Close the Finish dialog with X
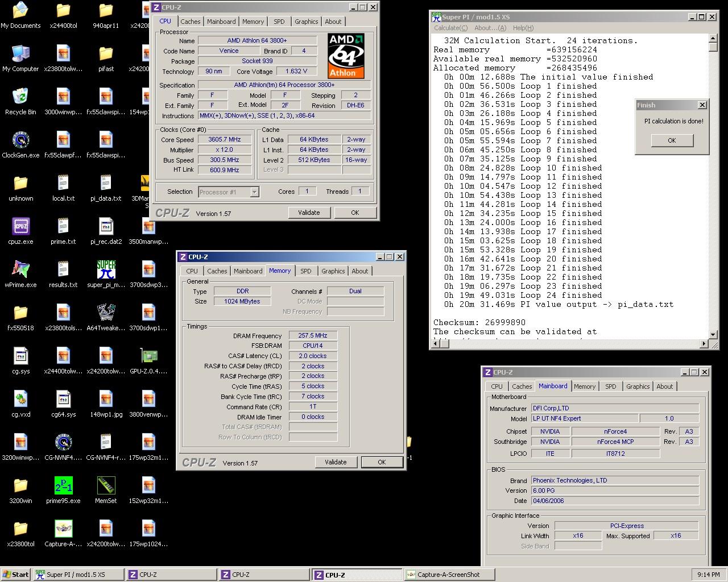This screenshot has height=582, width=728. tap(702, 105)
